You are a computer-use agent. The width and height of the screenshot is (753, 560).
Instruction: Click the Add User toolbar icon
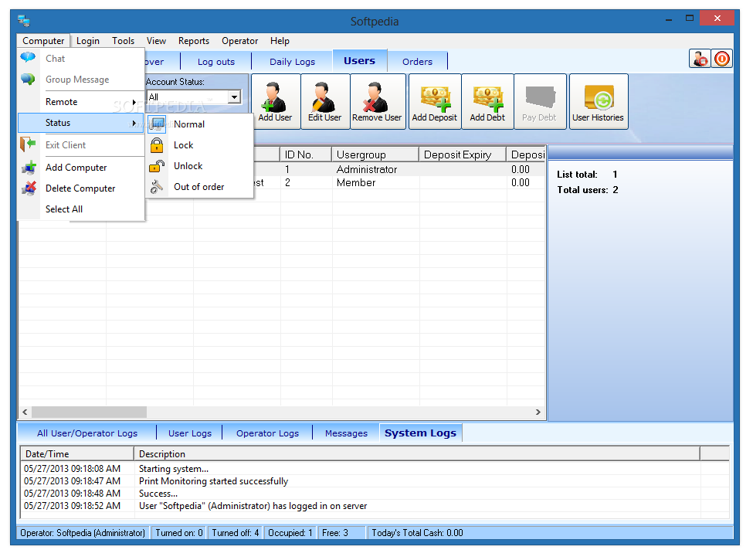(276, 102)
